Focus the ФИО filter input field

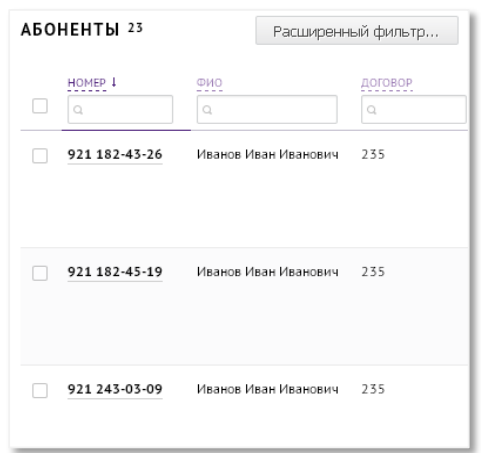tap(267, 110)
